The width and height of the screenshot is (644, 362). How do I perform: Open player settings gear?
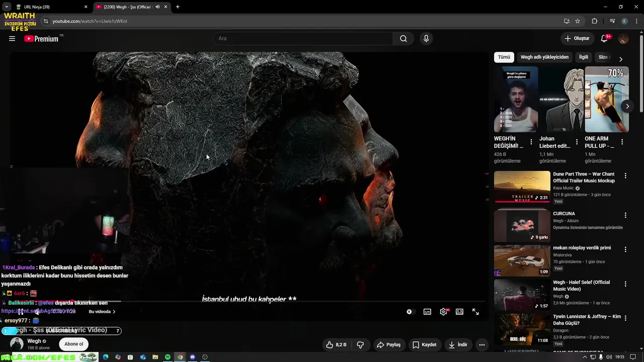[443, 312]
